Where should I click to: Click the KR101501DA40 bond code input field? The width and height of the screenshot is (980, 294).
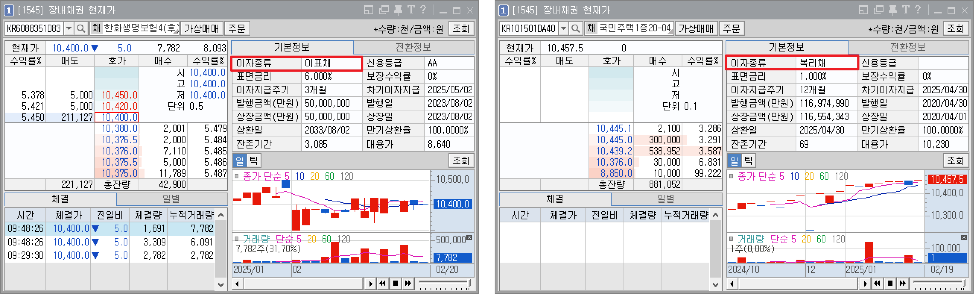click(x=529, y=29)
